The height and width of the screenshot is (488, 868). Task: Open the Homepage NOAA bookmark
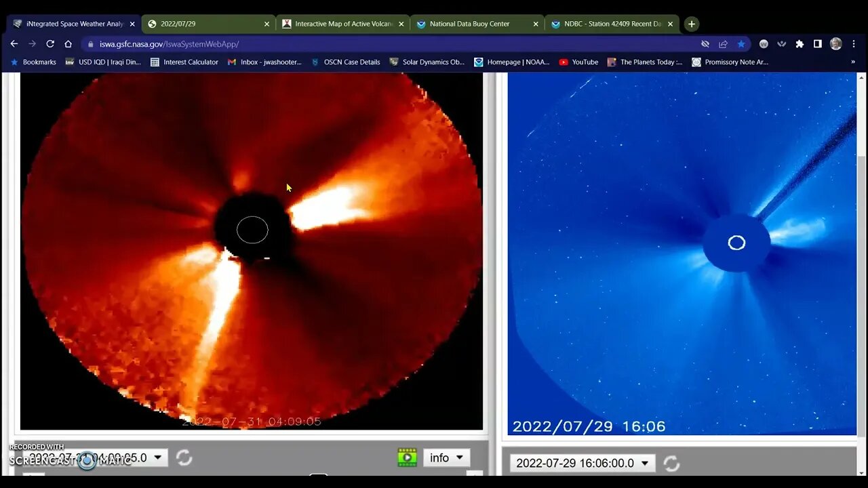point(511,62)
